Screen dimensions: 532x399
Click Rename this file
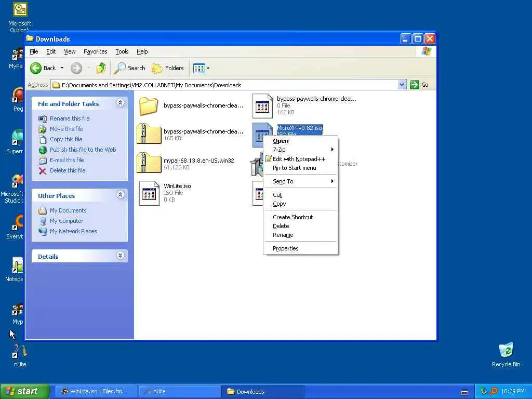click(70, 118)
